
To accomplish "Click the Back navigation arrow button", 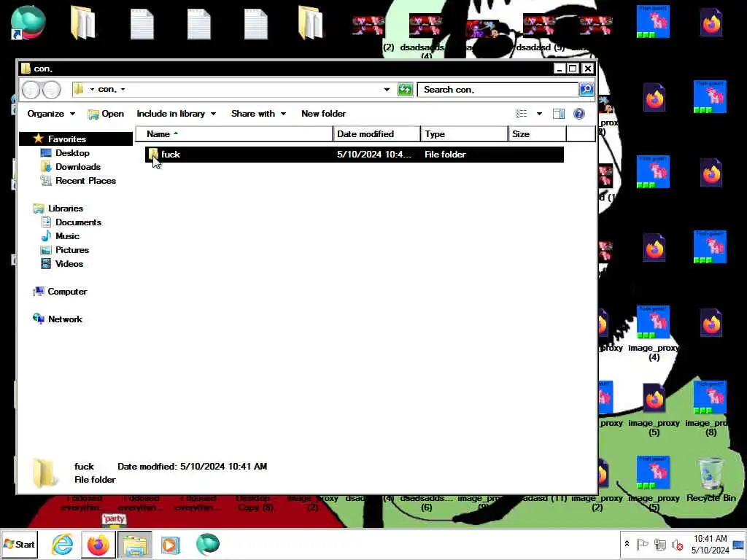I will tap(31, 90).
